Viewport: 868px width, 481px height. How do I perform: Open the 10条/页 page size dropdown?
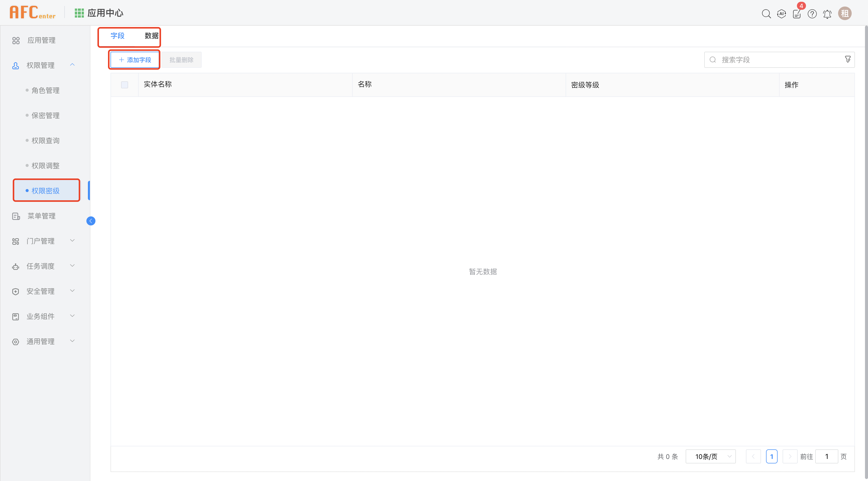click(710, 456)
